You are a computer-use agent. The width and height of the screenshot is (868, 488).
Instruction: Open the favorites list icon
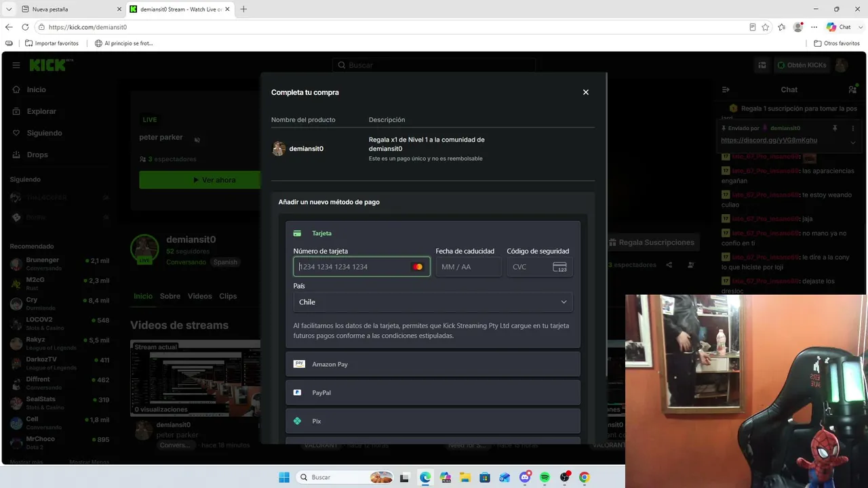pyautogui.click(x=782, y=27)
